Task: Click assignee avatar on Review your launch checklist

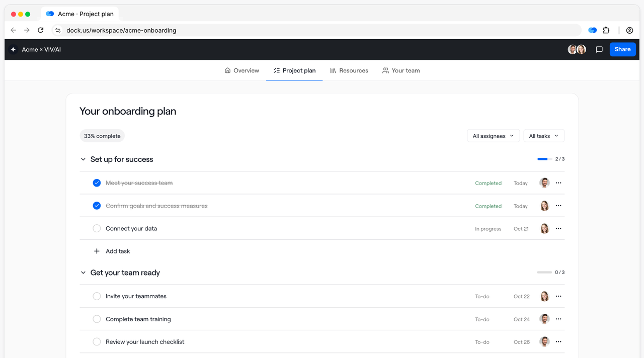Action: [544, 341]
